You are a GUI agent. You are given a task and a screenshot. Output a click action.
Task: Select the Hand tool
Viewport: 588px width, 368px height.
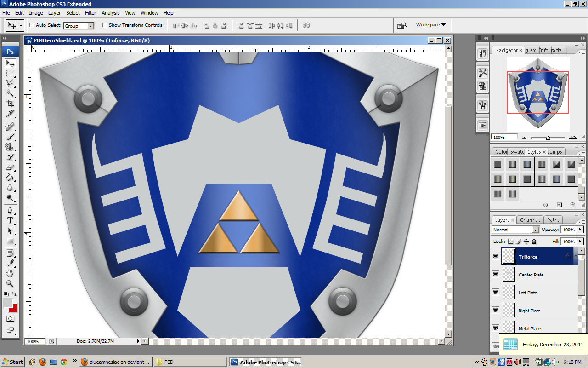(x=10, y=274)
